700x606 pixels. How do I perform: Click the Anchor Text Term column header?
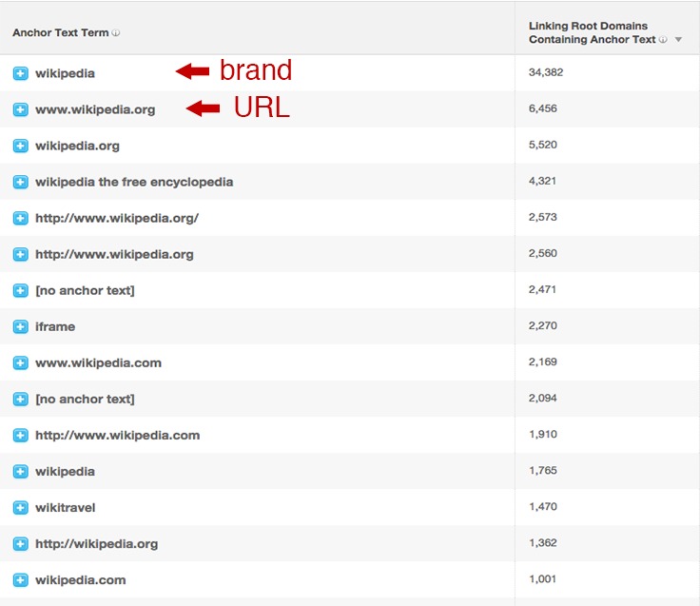(x=60, y=33)
